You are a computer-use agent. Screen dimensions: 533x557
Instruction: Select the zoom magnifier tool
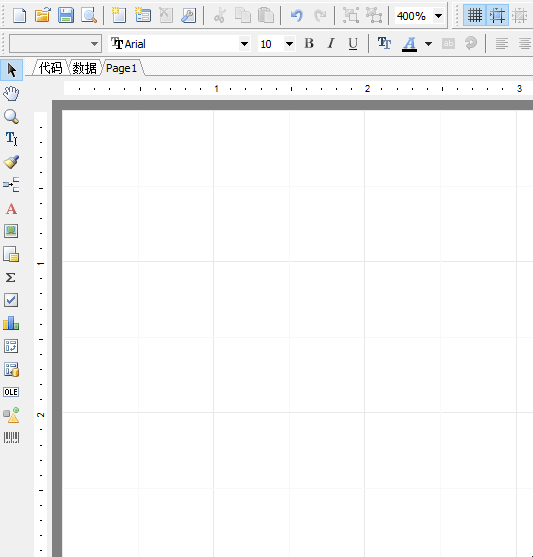(x=11, y=117)
